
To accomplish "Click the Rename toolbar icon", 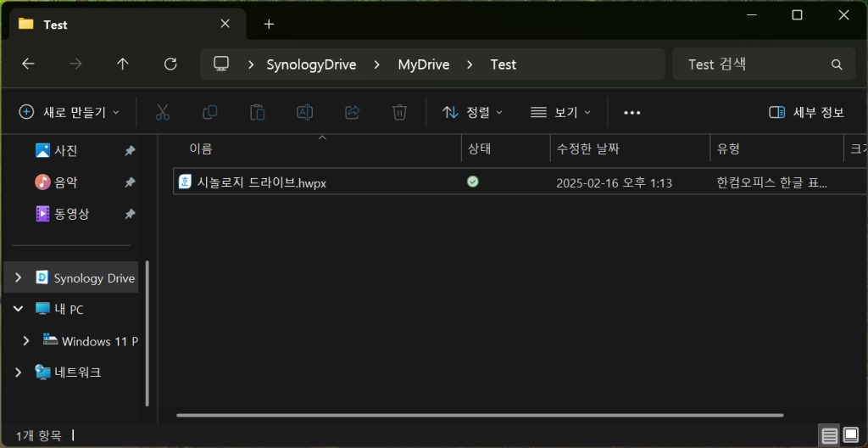I will [x=304, y=113].
